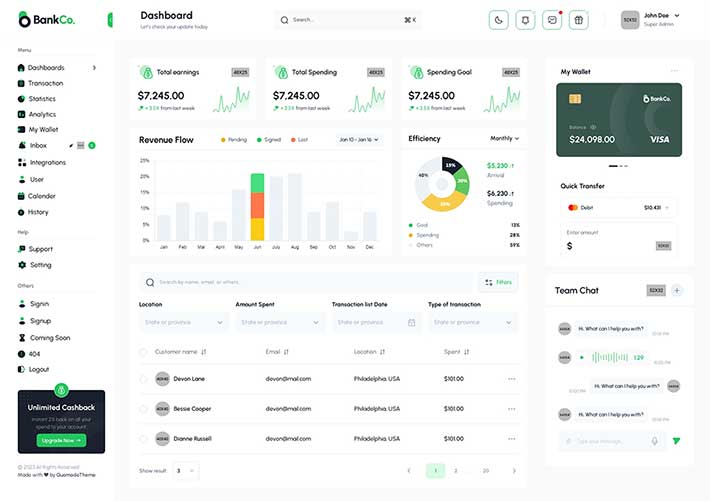The width and height of the screenshot is (710, 501).
Task: Open Devon Lane row options menu
Action: tap(512, 379)
